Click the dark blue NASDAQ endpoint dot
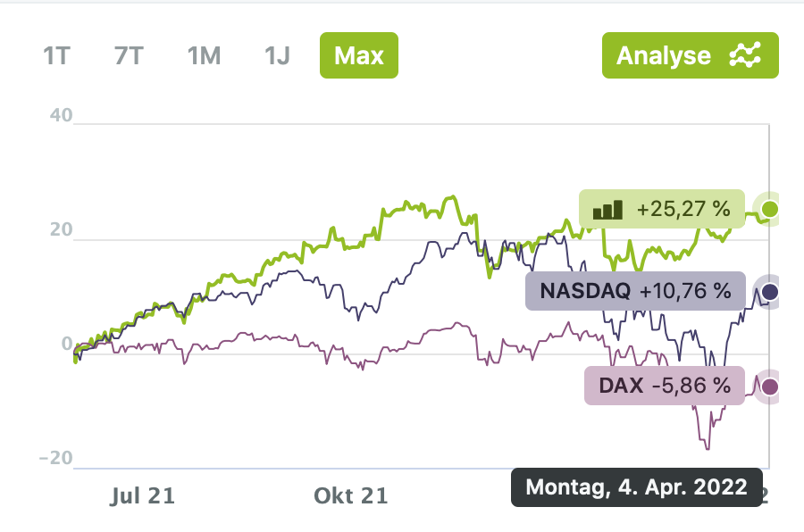This screenshot has width=804, height=532. (770, 291)
